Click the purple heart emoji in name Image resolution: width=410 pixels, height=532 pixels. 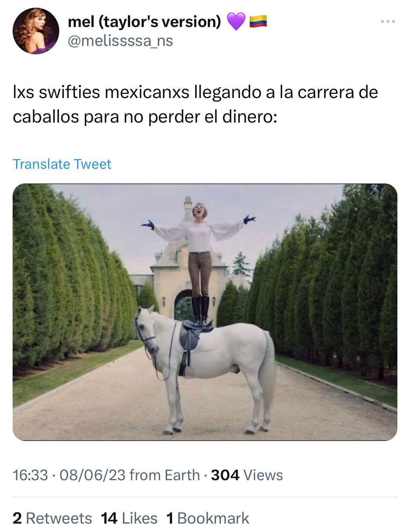pos(236,22)
